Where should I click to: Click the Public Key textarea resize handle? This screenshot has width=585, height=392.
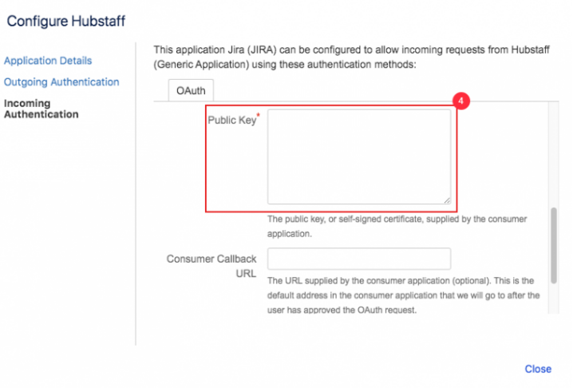click(x=447, y=200)
